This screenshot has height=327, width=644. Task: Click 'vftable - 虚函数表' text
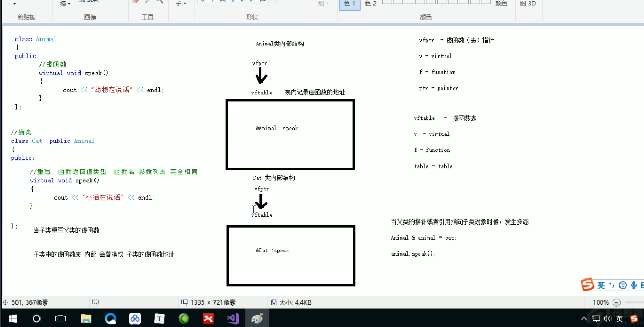[445, 118]
